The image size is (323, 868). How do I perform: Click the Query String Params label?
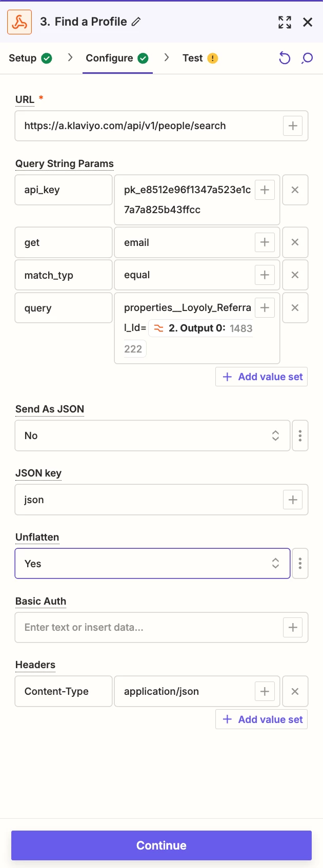tap(65, 163)
